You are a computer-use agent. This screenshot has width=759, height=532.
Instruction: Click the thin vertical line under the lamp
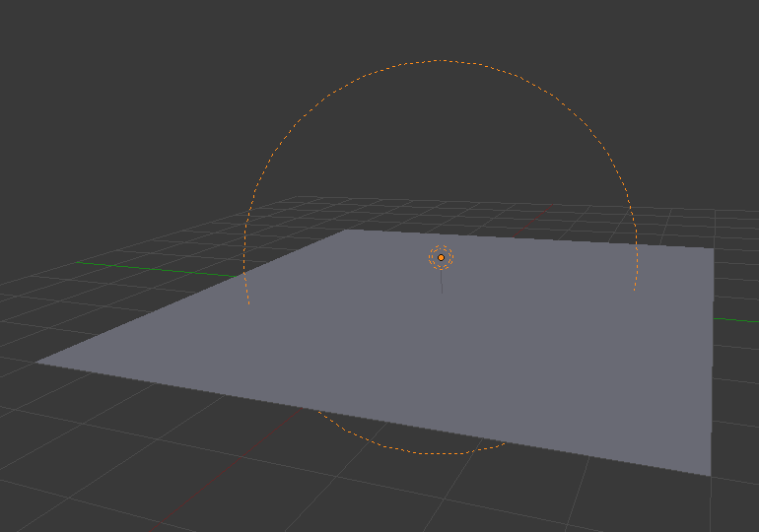442,281
